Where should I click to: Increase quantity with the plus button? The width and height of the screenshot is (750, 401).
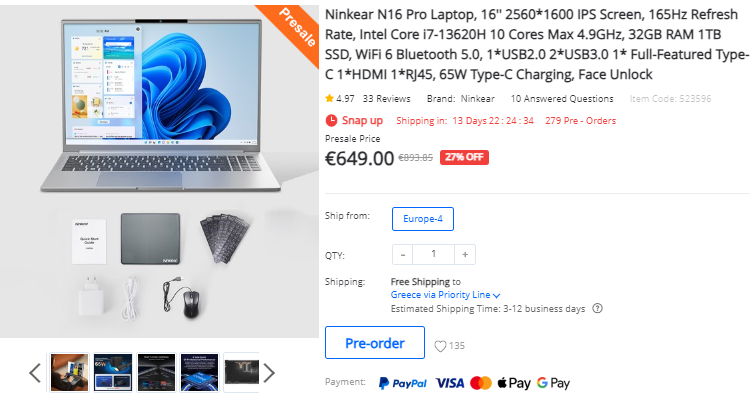(x=465, y=255)
